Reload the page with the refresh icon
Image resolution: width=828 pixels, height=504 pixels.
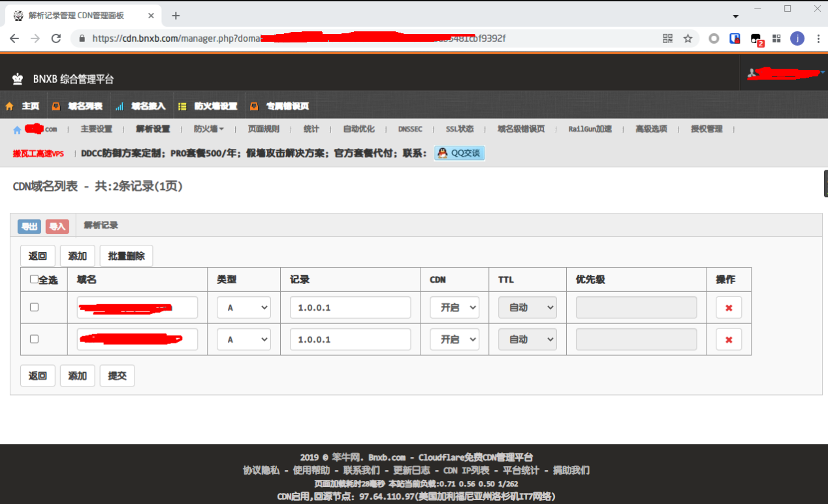tap(56, 39)
